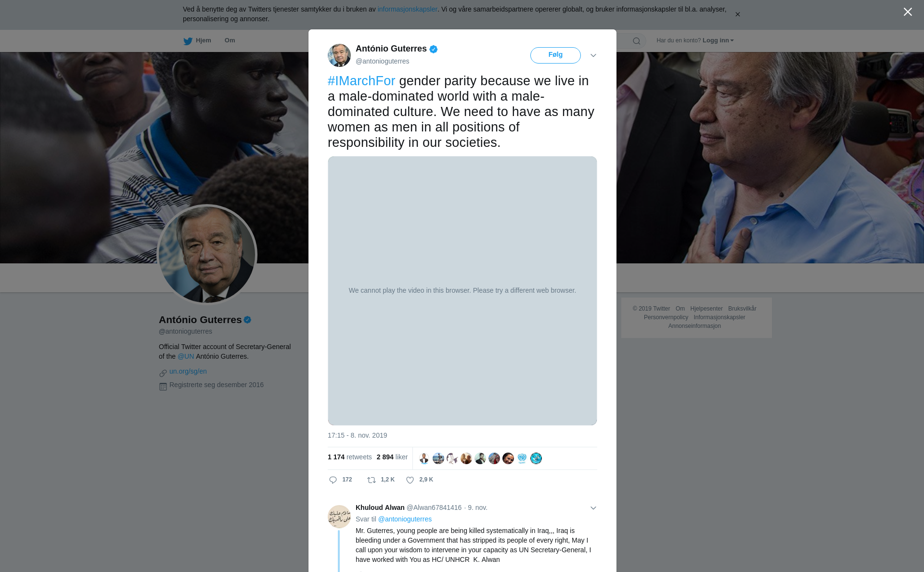Click António Guterres avatar in tweet header
Viewport: 924px width, 572px height.
point(339,55)
